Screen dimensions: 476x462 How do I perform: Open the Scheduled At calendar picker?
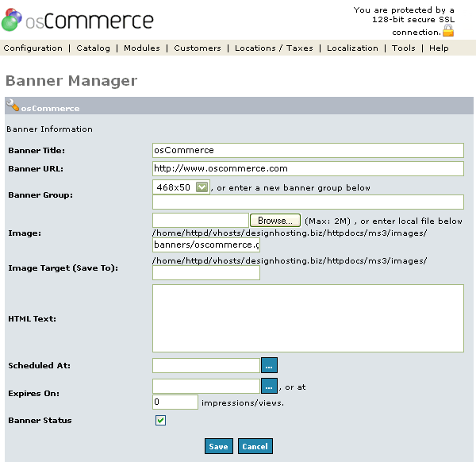[x=269, y=365]
